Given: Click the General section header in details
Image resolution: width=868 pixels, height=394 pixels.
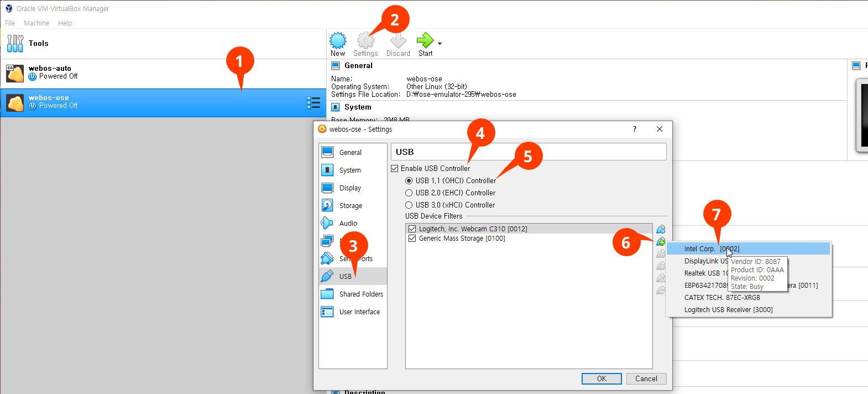Looking at the screenshot, I should (358, 65).
